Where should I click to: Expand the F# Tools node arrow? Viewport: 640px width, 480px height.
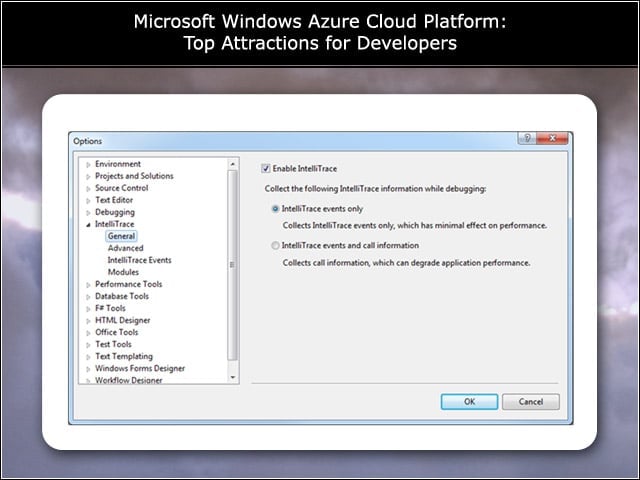pyautogui.click(x=88, y=309)
